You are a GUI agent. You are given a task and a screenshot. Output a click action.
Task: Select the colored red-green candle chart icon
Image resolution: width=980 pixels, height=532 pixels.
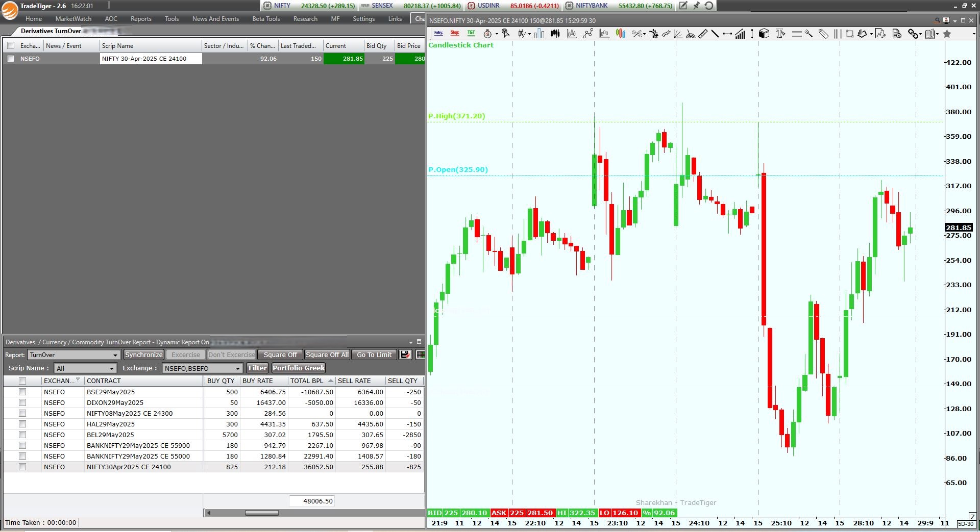click(x=621, y=33)
